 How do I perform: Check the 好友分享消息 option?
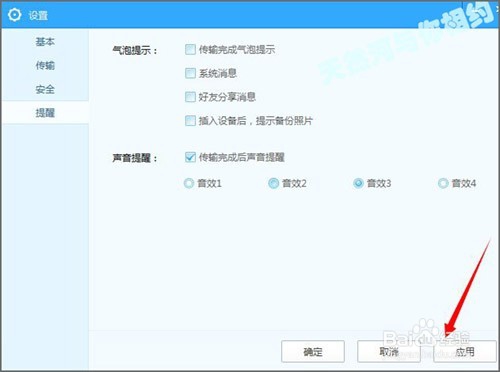tap(190, 97)
